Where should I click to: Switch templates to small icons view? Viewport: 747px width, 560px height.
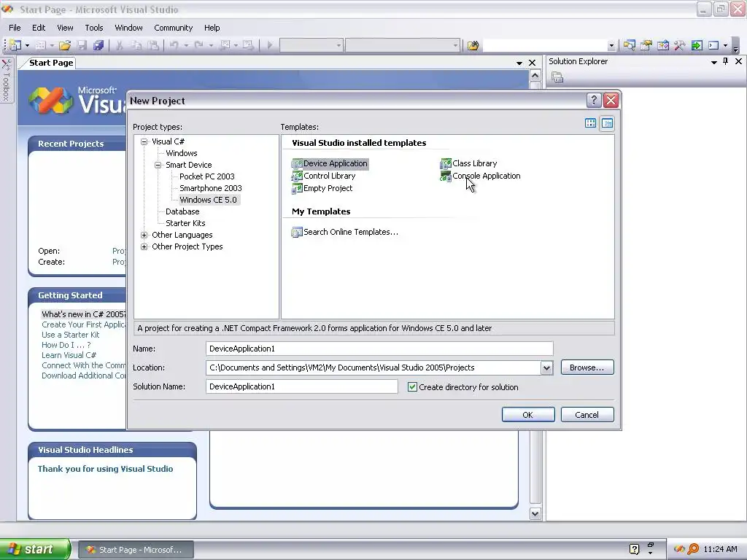[607, 123]
